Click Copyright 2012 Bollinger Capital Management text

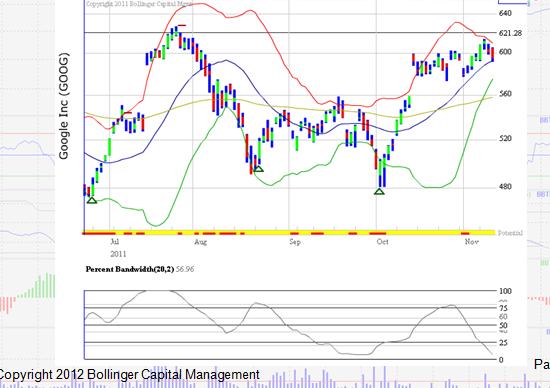click(x=129, y=375)
